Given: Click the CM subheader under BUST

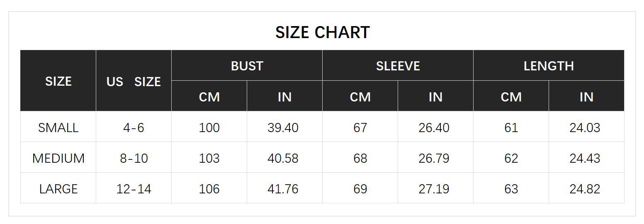Looking at the screenshot, I should coord(209,96).
